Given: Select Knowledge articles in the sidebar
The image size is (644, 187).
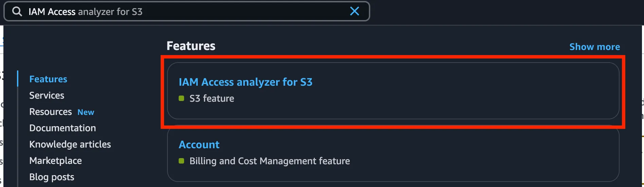Looking at the screenshot, I should click(70, 144).
